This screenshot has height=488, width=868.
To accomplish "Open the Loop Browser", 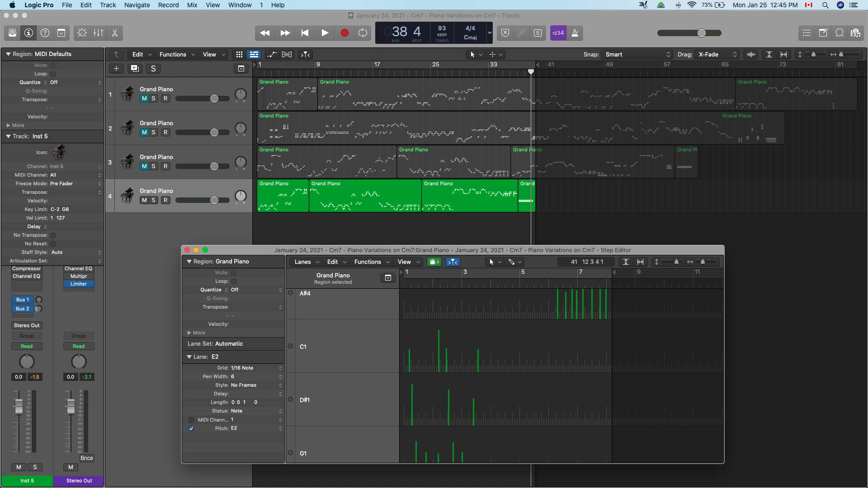I will pyautogui.click(x=839, y=33).
